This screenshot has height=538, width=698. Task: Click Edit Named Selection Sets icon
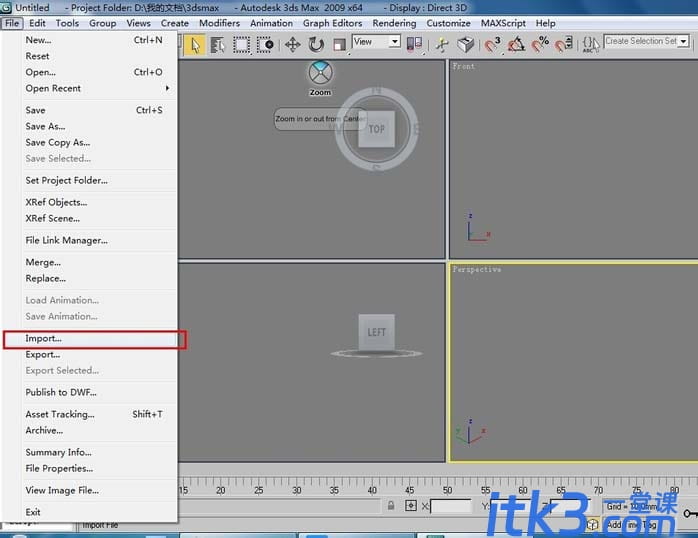(591, 45)
